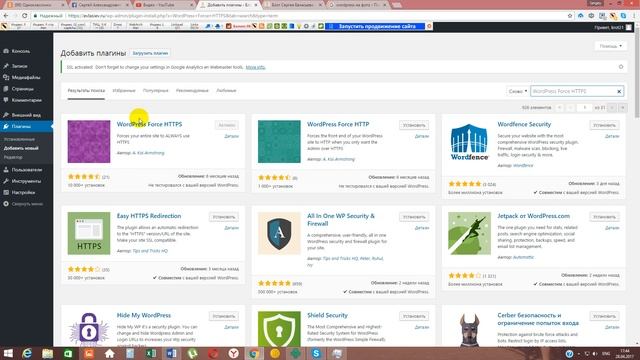View Детали for Wordfence Security
This screenshot has width=640, height=360.
pos(612,136)
